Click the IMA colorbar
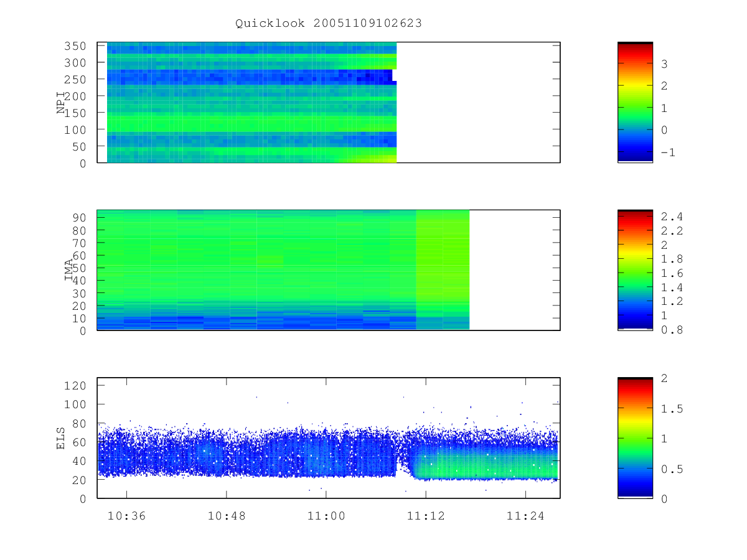This screenshot has width=747, height=560. [635, 269]
